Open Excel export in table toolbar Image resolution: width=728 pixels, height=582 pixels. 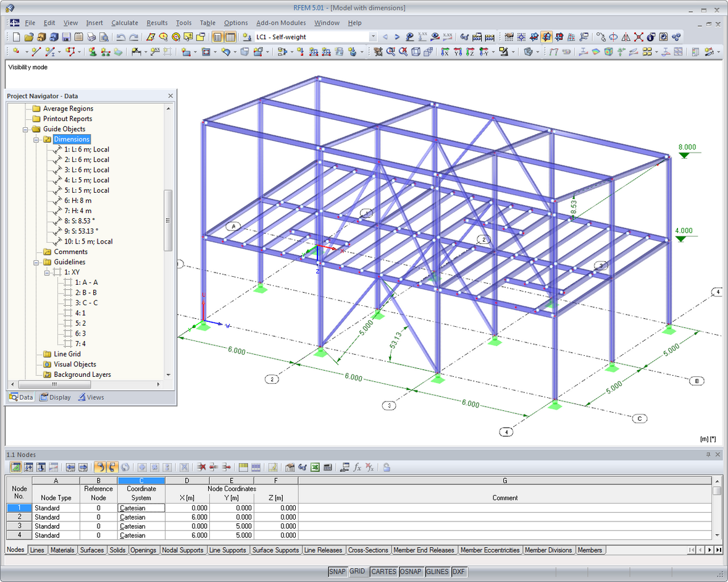click(x=316, y=467)
